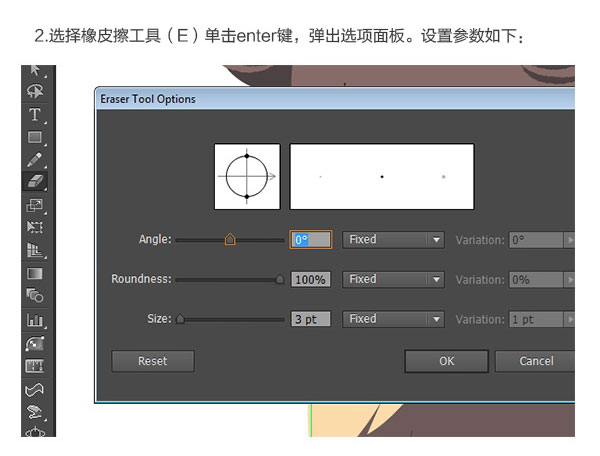Select the Mesh tool icon
The height and width of the screenshot is (456, 600).
click(35, 344)
